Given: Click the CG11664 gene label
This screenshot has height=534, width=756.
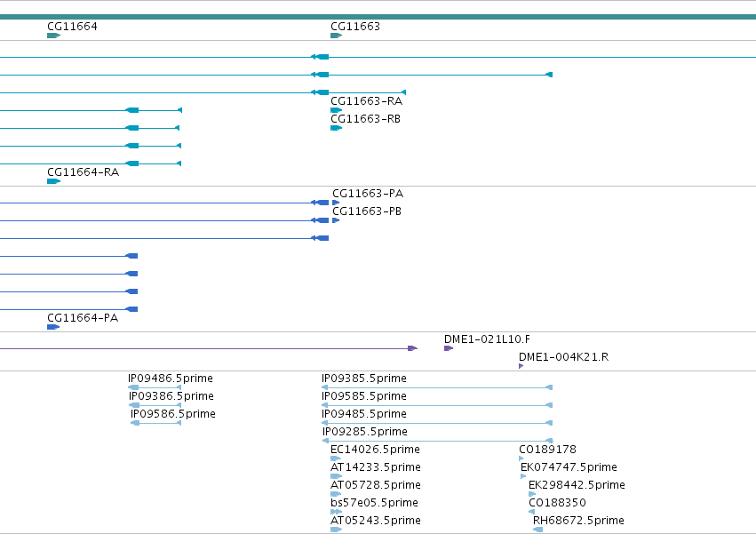Looking at the screenshot, I should point(72,27).
